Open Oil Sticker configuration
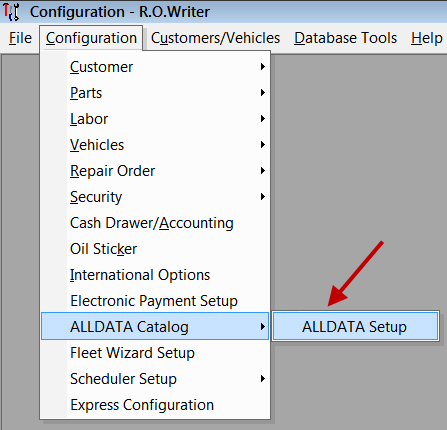Image resolution: width=447 pixels, height=430 pixels. tap(155, 249)
